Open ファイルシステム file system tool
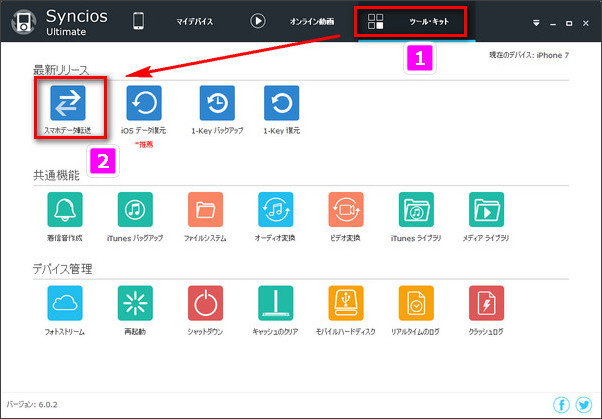 205,209
